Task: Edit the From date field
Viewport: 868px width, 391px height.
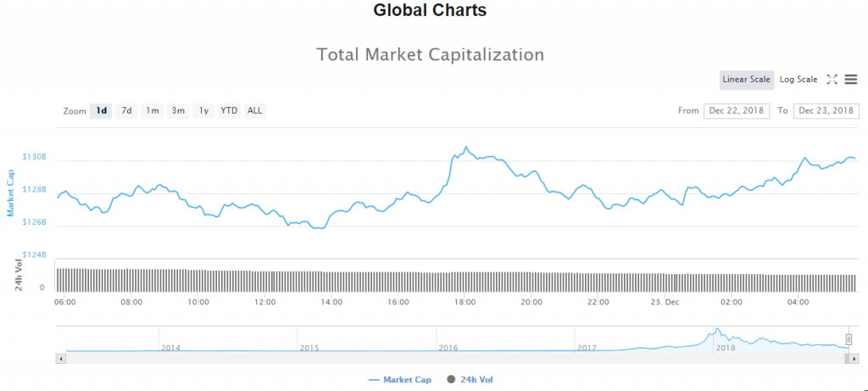Action: (737, 111)
